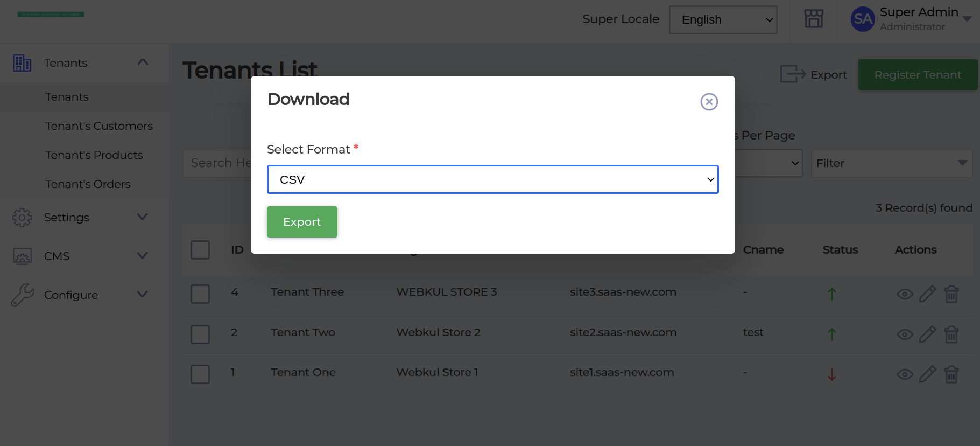This screenshot has width=980, height=446.
Task: Open the Filter dropdown
Action: (x=891, y=163)
